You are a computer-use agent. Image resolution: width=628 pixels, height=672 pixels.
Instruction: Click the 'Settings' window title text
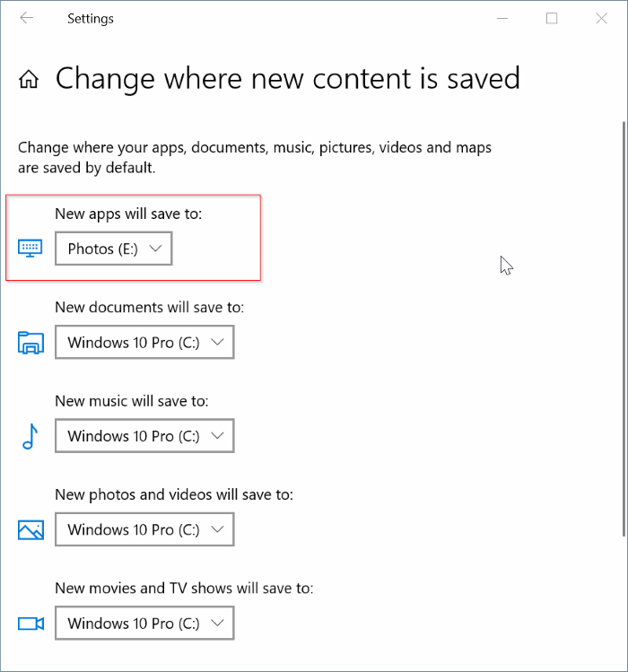[x=91, y=19]
